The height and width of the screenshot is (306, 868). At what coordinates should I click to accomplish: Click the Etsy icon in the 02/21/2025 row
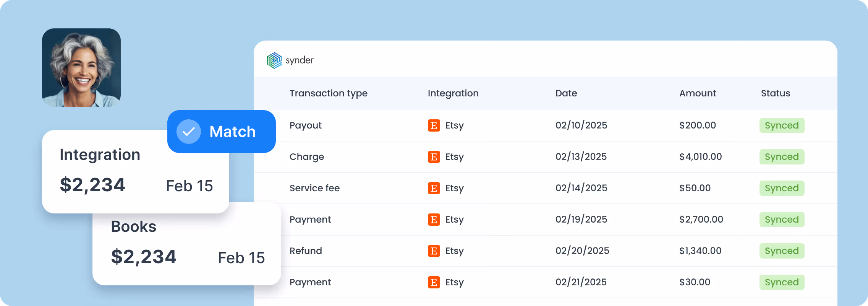(434, 282)
